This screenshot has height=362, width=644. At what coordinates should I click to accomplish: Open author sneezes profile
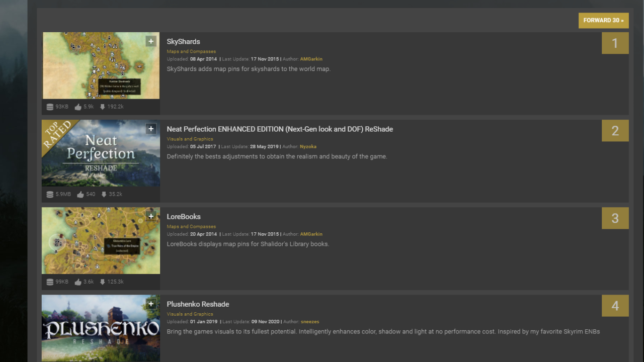pos(310,321)
